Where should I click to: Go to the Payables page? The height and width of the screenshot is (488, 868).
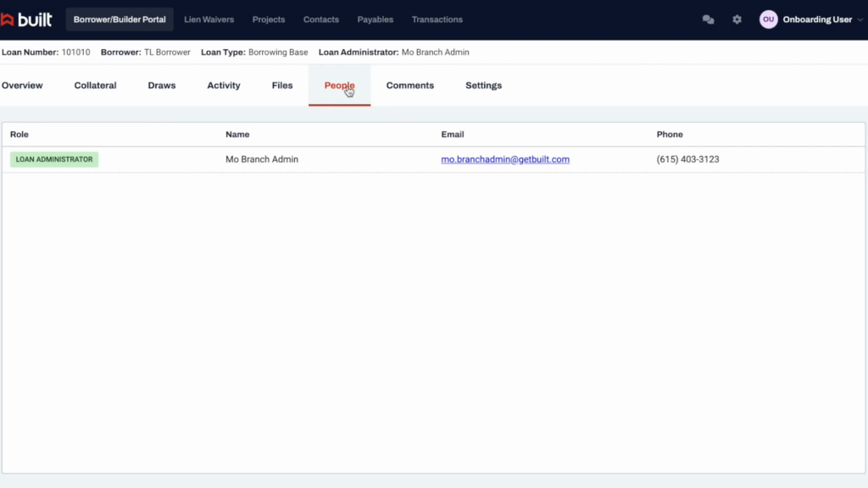coord(375,19)
